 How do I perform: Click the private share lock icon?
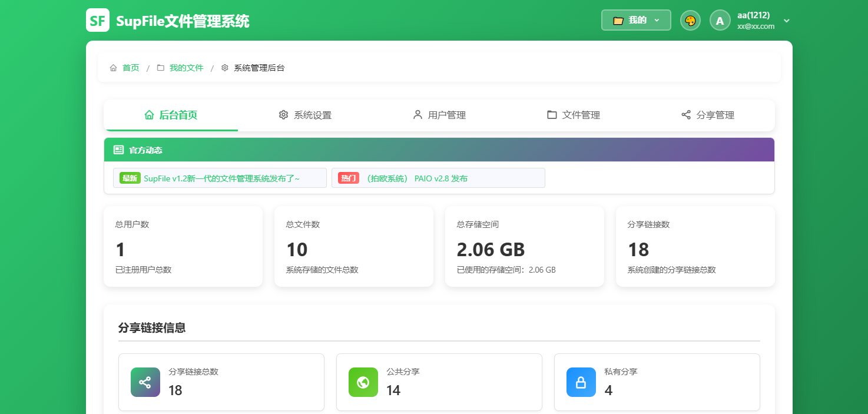(x=581, y=382)
